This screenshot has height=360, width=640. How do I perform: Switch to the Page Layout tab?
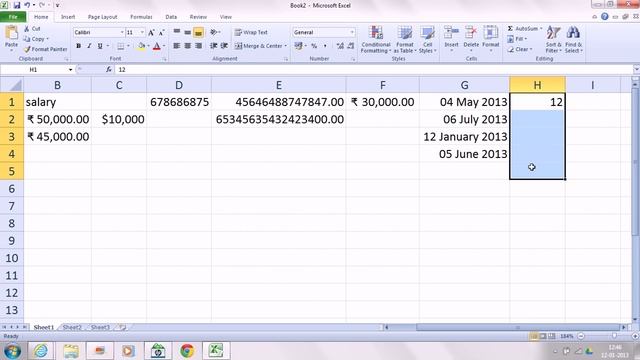[102, 17]
